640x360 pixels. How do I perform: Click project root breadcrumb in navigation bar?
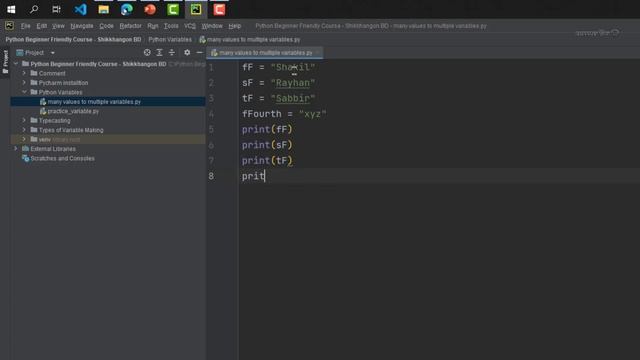coord(73,40)
